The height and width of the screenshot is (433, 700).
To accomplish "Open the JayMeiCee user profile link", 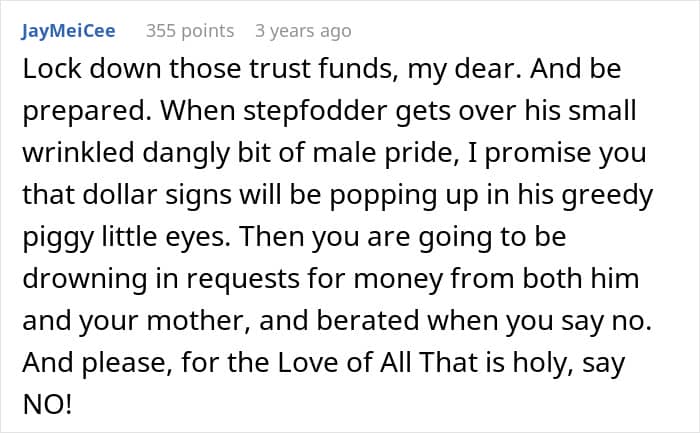I will coord(68,31).
